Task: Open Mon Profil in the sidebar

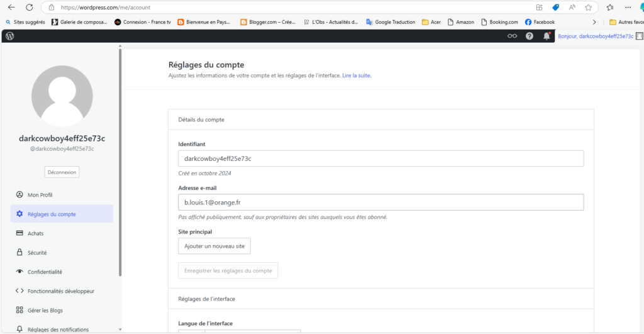Action: click(40, 195)
